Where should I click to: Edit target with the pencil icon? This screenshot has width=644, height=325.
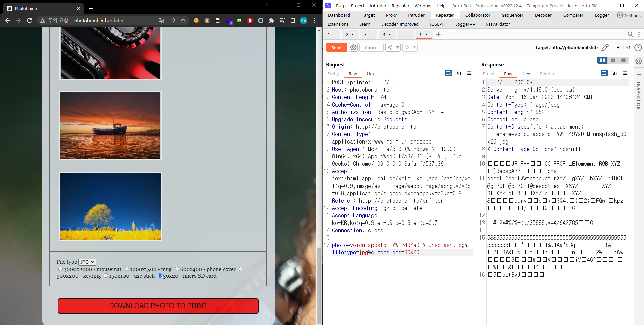(605, 47)
